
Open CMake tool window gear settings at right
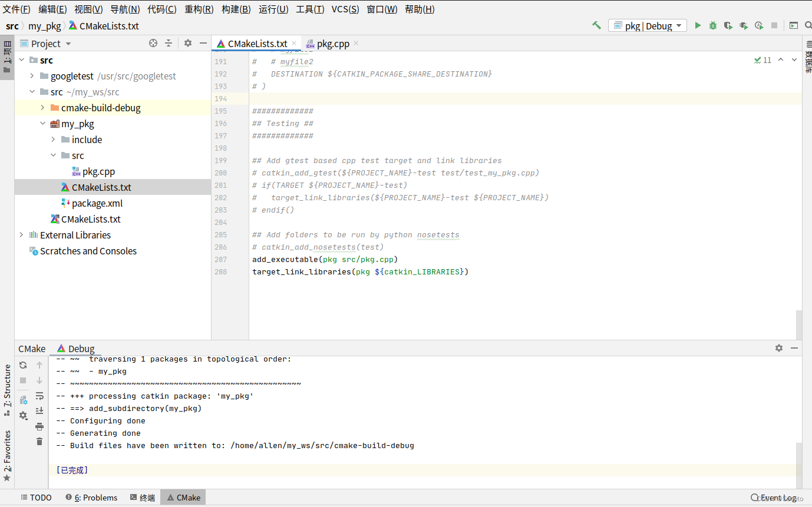(779, 348)
